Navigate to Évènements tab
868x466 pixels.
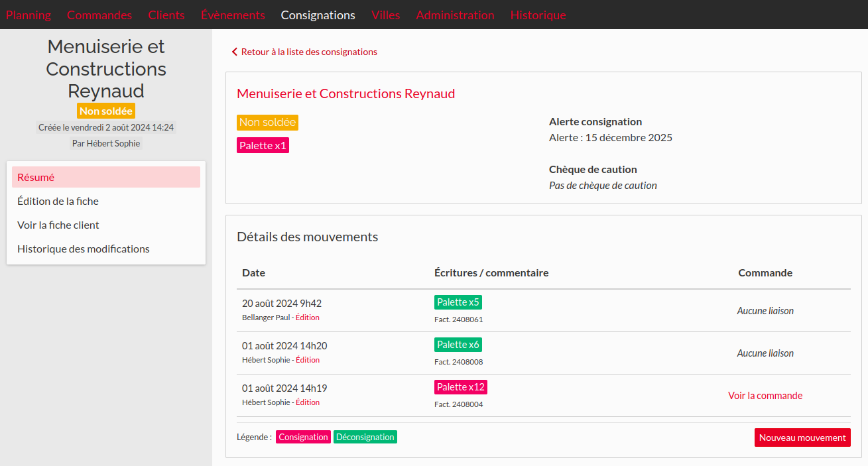(233, 15)
